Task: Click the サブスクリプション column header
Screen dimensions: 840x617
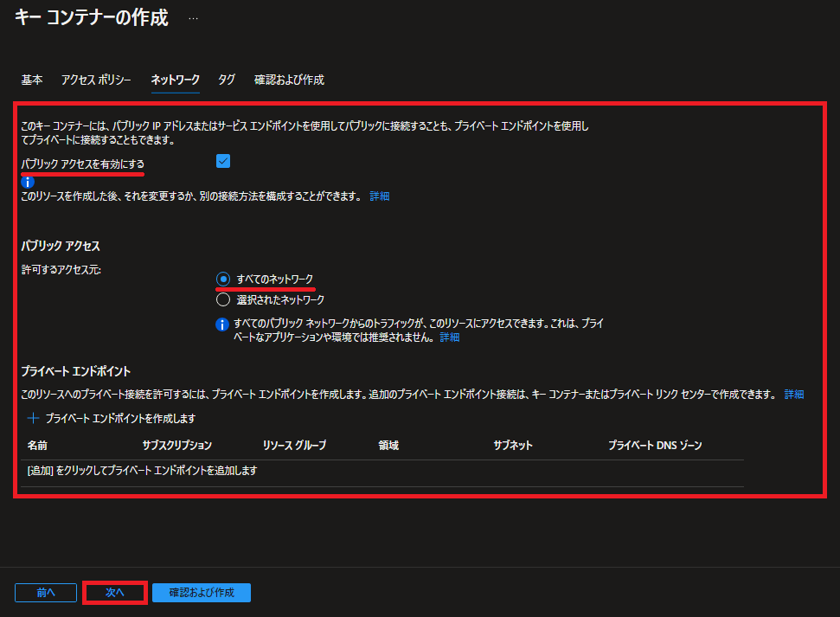Action: click(x=176, y=446)
